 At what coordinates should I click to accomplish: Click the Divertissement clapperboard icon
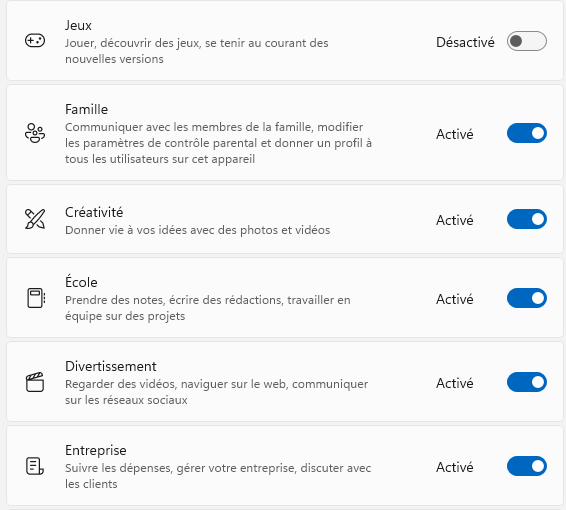click(x=35, y=382)
